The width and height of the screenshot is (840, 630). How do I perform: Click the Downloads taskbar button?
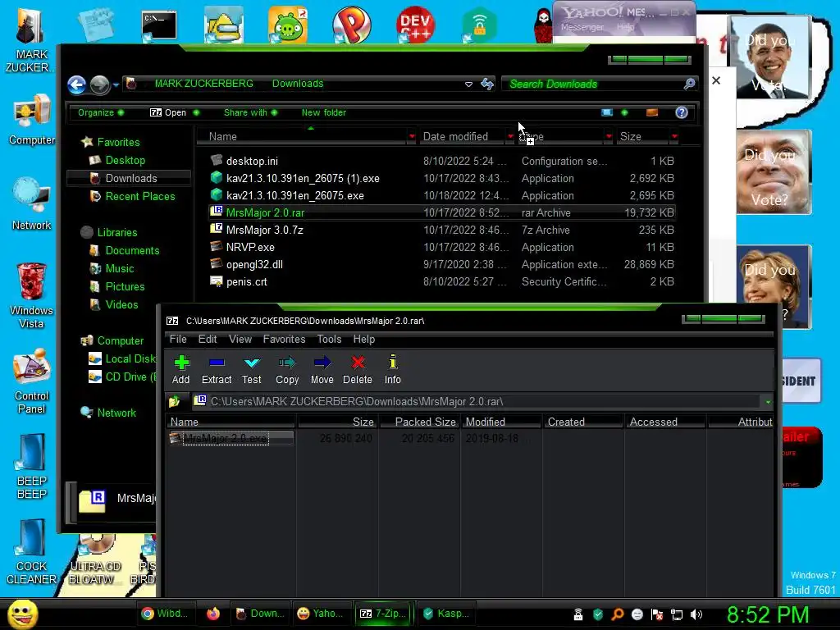260,614
